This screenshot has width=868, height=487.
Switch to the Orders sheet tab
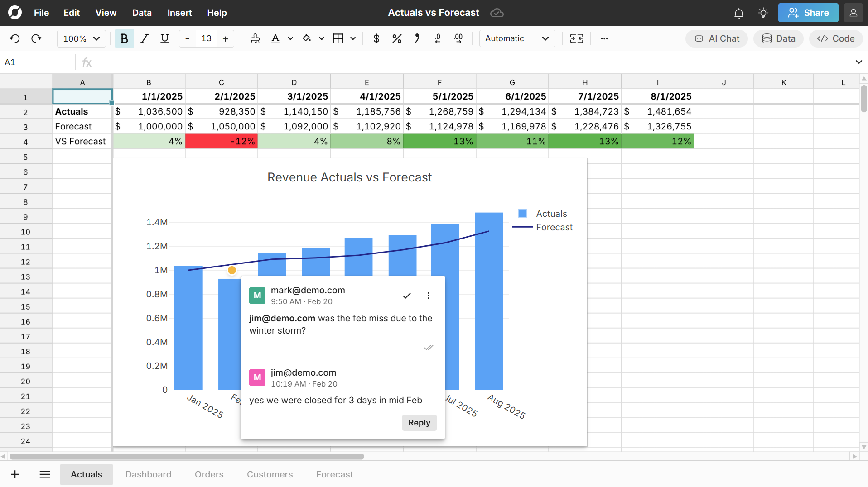pyautogui.click(x=209, y=474)
